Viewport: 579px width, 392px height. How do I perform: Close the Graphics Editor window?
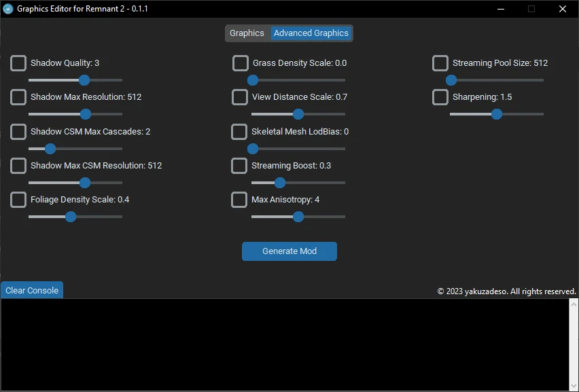point(563,9)
